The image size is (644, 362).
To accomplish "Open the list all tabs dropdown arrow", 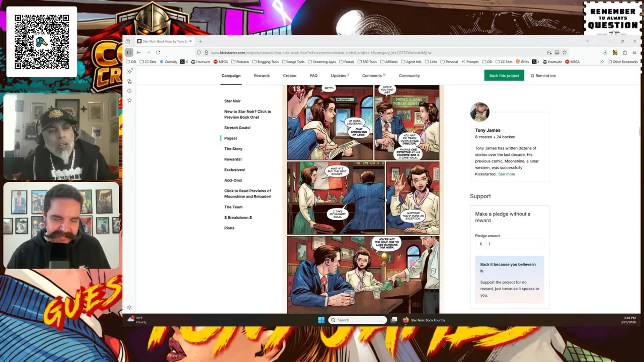I will point(587,41).
